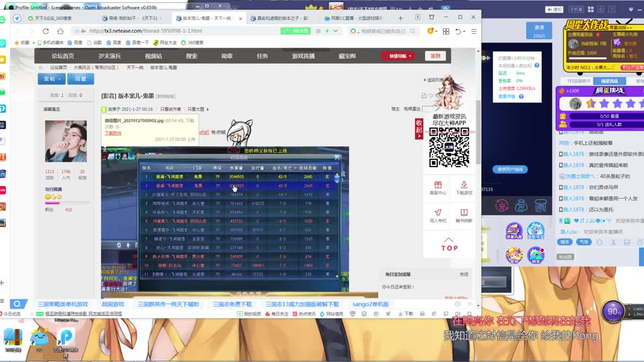Click the 查看详情 link
This screenshot has height=362, width=644.
click(x=507, y=97)
